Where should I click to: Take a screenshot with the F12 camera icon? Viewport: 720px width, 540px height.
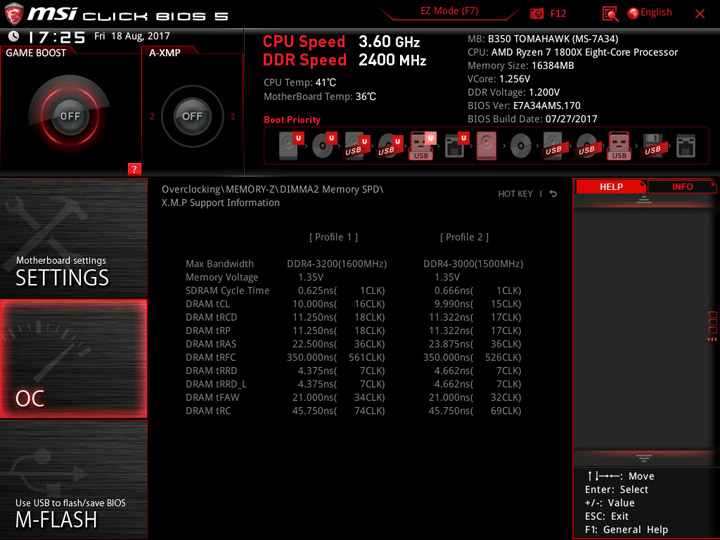point(537,13)
